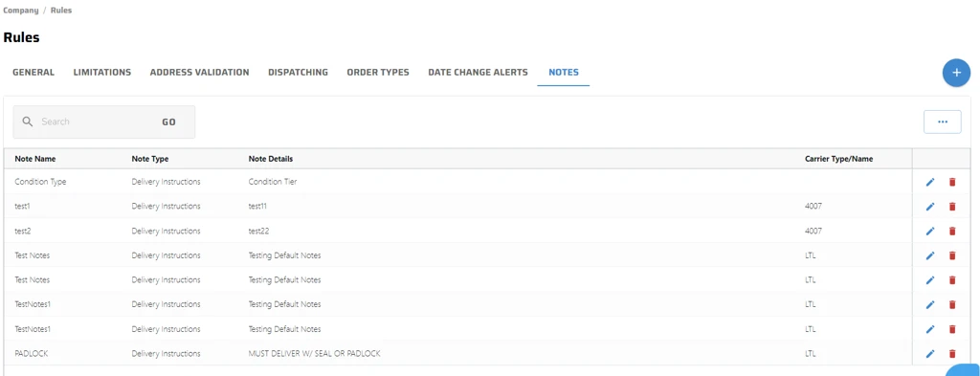Go to the Dispatching tab
Screen dimensions: 980x376
(299, 73)
